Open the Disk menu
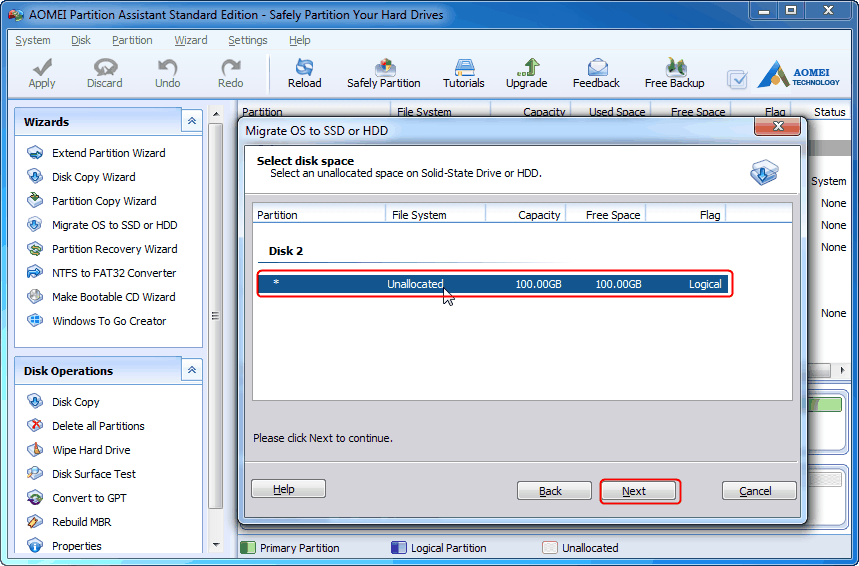Image resolution: width=859 pixels, height=566 pixels. 81,40
